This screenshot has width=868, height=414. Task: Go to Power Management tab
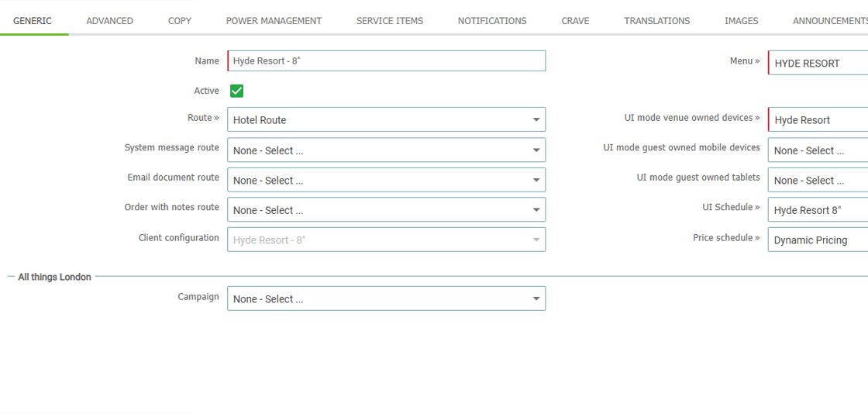click(x=274, y=21)
